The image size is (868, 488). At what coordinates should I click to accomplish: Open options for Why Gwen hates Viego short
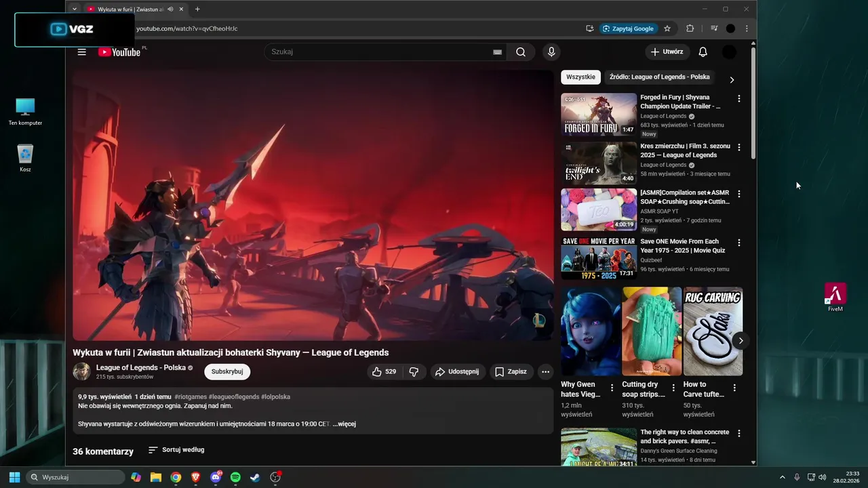point(612,388)
